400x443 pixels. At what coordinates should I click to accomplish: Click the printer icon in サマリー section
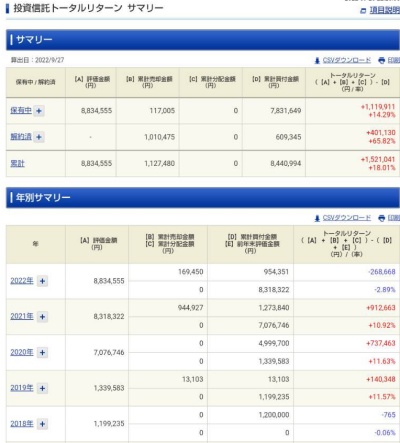click(x=382, y=60)
